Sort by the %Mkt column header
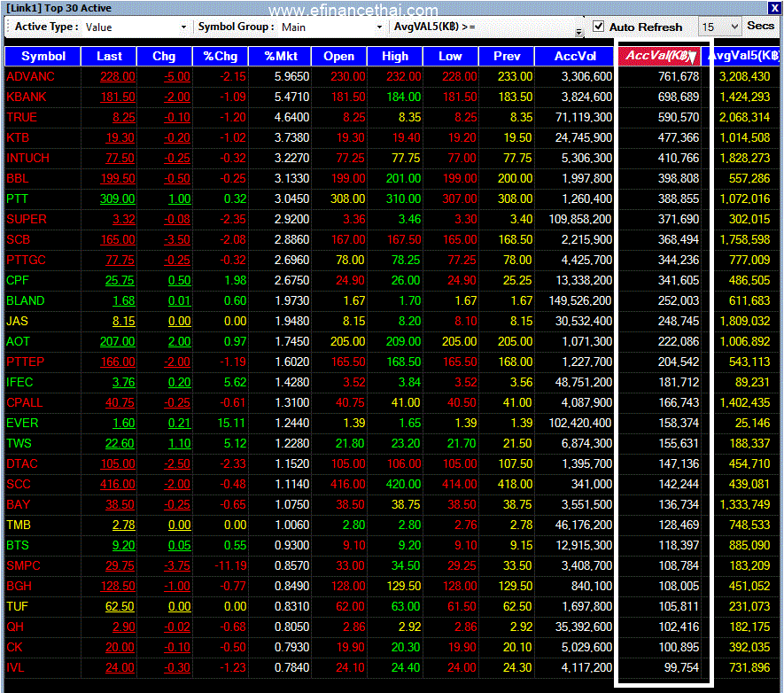Viewport: 784px width, 693px height. [x=280, y=56]
